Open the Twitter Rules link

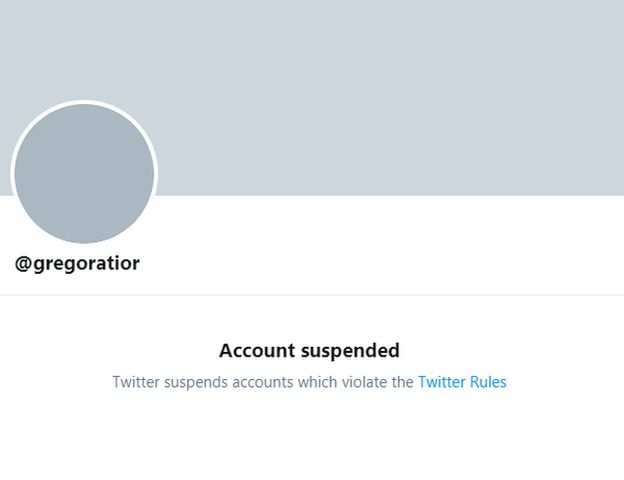pyautogui.click(x=462, y=382)
